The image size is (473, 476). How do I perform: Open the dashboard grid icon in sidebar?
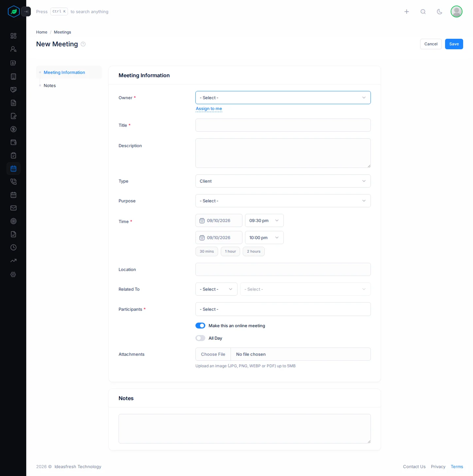(13, 36)
